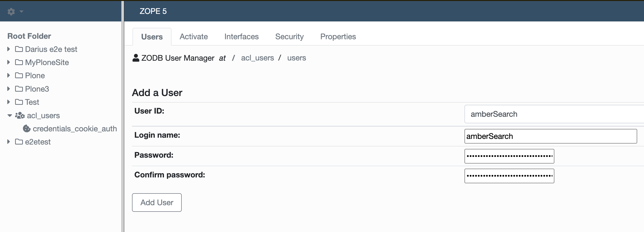
Task: Click the Darius e2e test folder icon
Action: click(x=19, y=49)
